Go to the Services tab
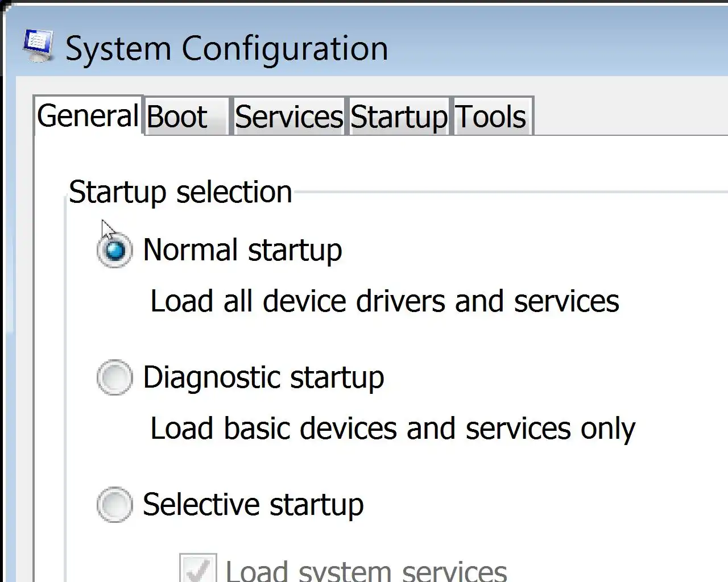Image resolution: width=728 pixels, height=582 pixels. pyautogui.click(x=289, y=117)
